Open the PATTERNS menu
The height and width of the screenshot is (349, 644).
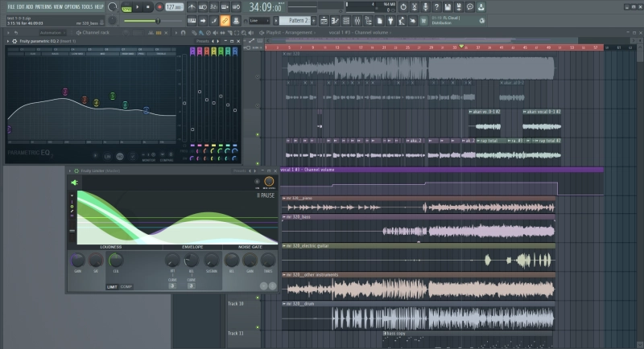click(43, 6)
